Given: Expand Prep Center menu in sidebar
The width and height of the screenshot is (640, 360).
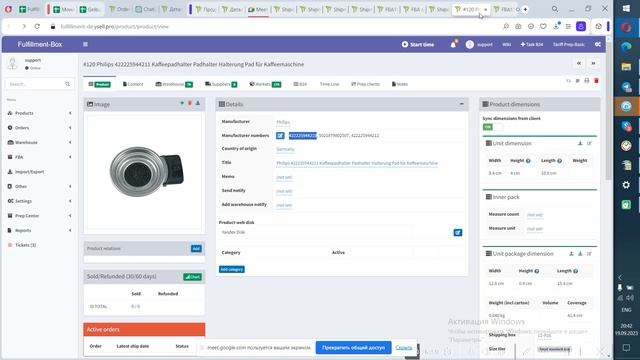Looking at the screenshot, I should pos(40,216).
